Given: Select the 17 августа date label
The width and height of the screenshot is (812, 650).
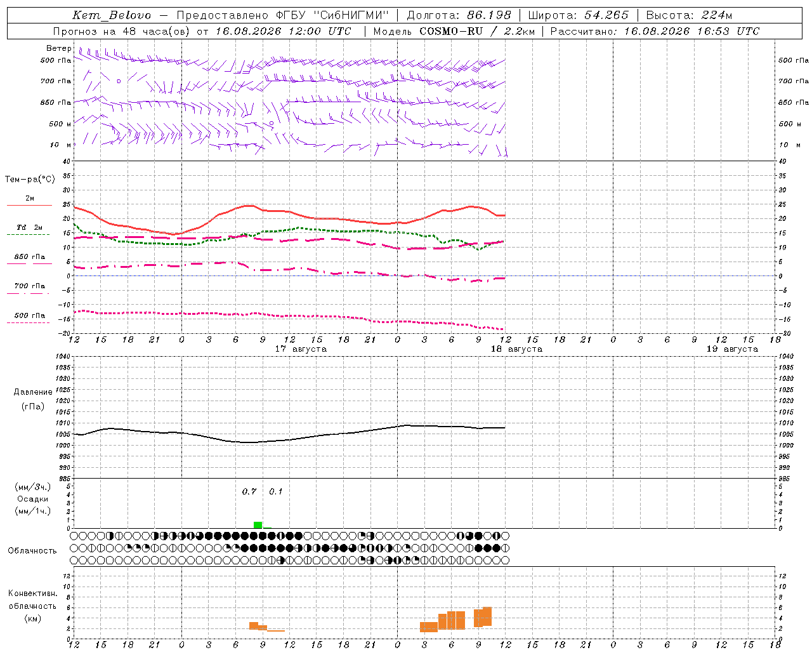Looking at the screenshot, I should pyautogui.click(x=301, y=349).
